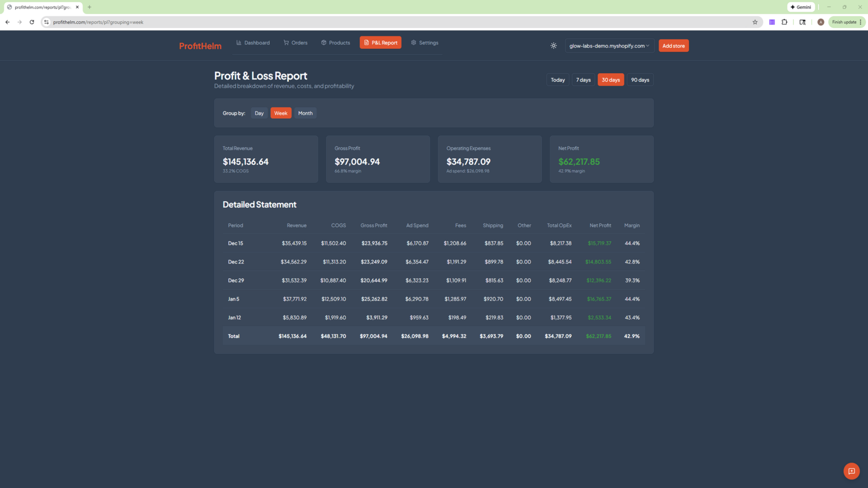Screen dimensions: 868x488
Task: Expand the glow-labs-demo.myshopify.com store dropdown
Action: [609, 46]
